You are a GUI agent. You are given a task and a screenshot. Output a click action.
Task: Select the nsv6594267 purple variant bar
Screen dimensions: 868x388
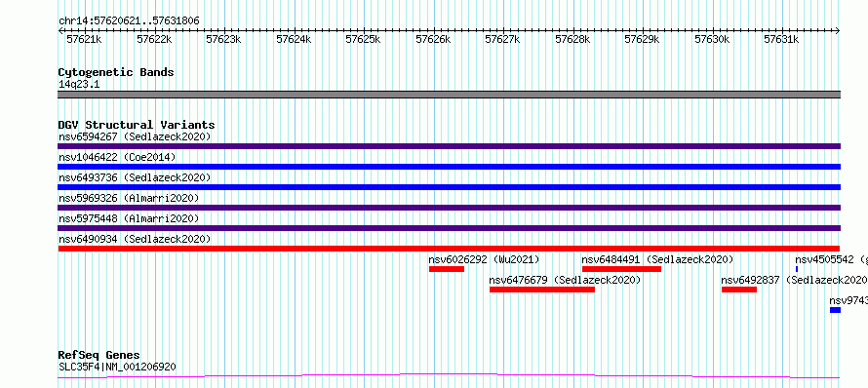(x=449, y=146)
